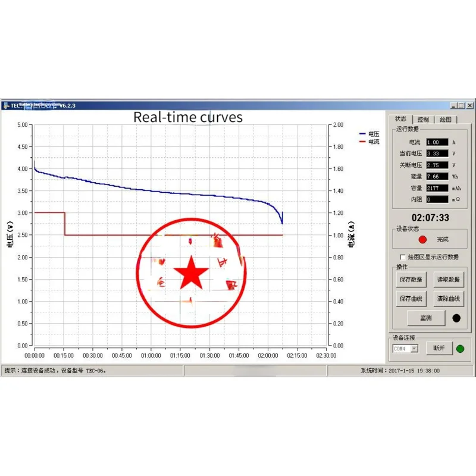The width and height of the screenshot is (476, 476).
Task: Click the 当前电压 value field 3.33
Action: [437, 154]
